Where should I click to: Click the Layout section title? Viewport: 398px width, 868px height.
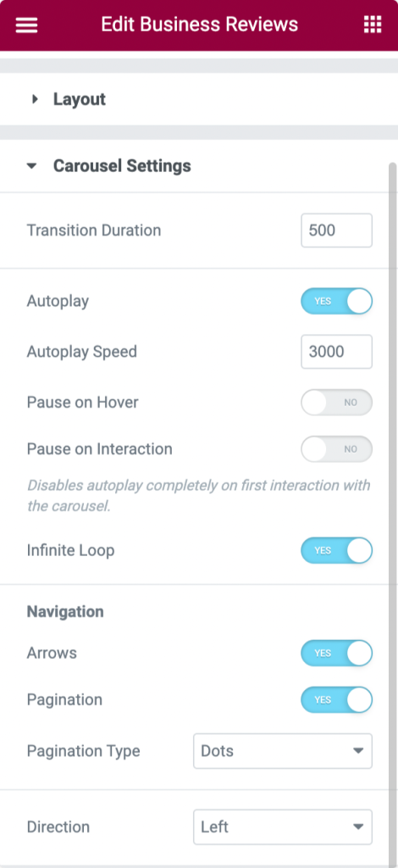tap(79, 99)
